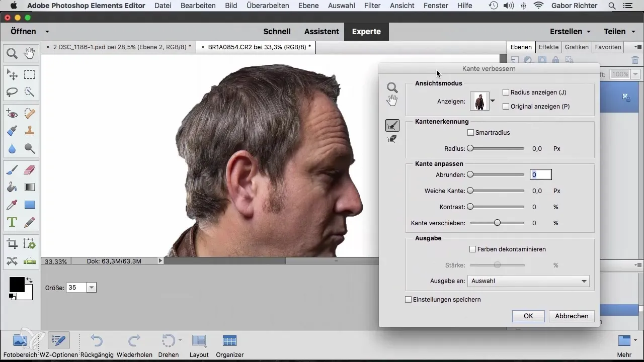Image resolution: width=644 pixels, height=362 pixels.
Task: Click the Kante verschieben slider handle
Action: (x=497, y=223)
